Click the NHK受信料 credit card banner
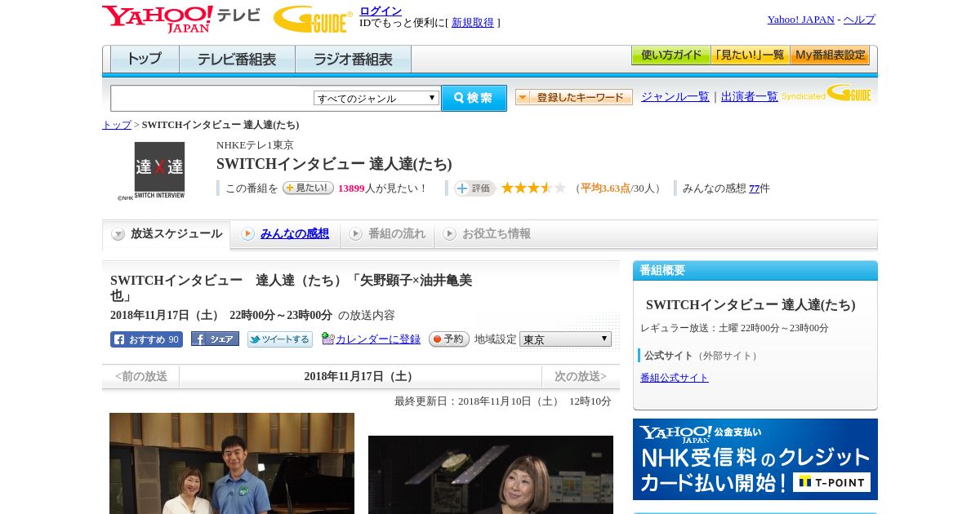Image resolution: width=980 pixels, height=514 pixels. pos(755,459)
